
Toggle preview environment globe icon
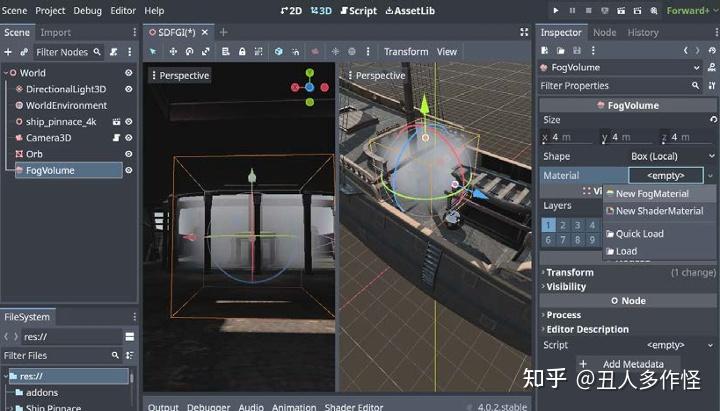pyautogui.click(x=352, y=52)
